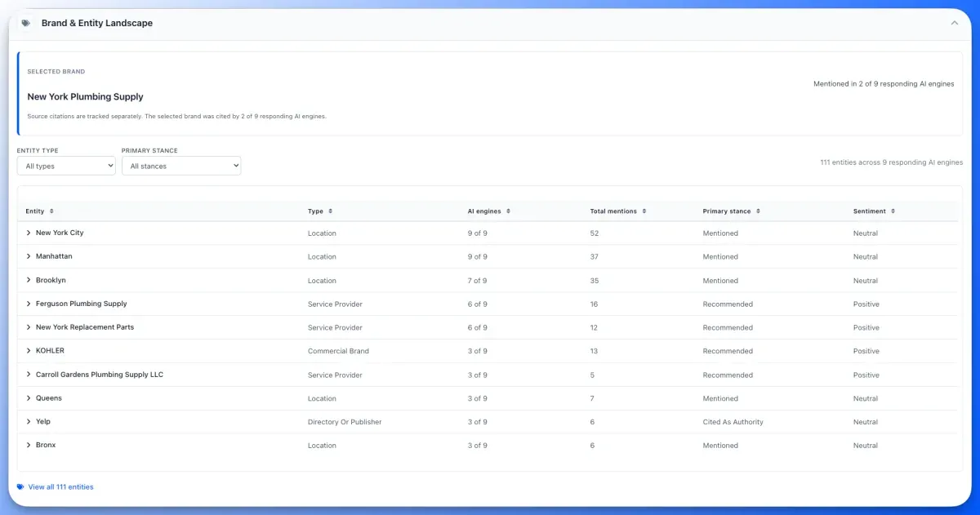The image size is (980, 515).
Task: Click the Directory Or Publisher type cell
Action: pyautogui.click(x=345, y=422)
